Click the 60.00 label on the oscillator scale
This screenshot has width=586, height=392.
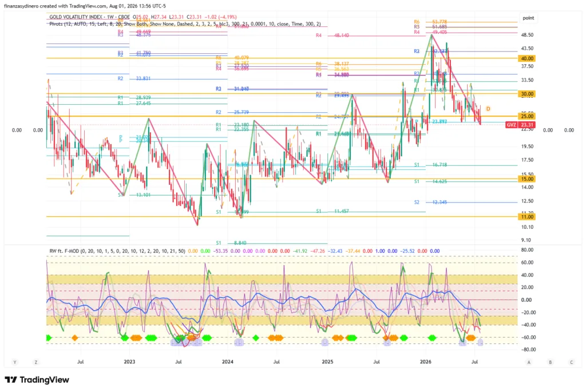click(x=527, y=263)
